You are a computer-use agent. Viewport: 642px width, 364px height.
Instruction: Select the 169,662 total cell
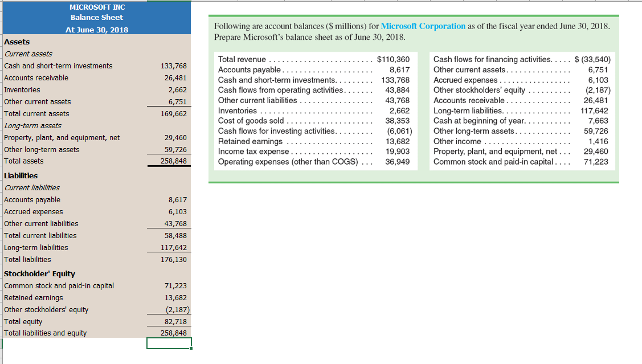(x=174, y=114)
